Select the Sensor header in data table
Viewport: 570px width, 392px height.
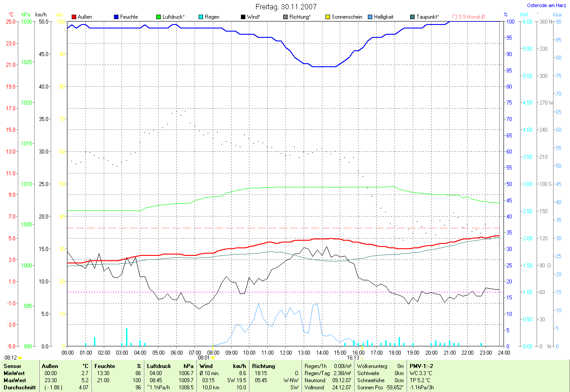click(x=12, y=366)
